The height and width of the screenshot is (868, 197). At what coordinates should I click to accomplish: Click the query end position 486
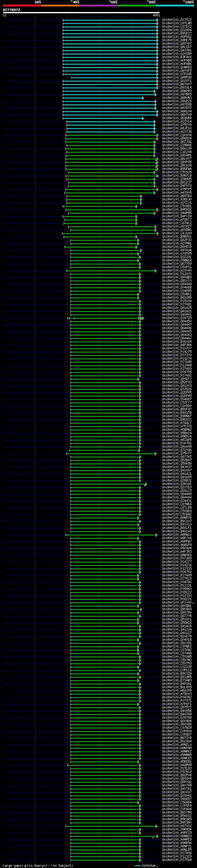tap(155, 15)
